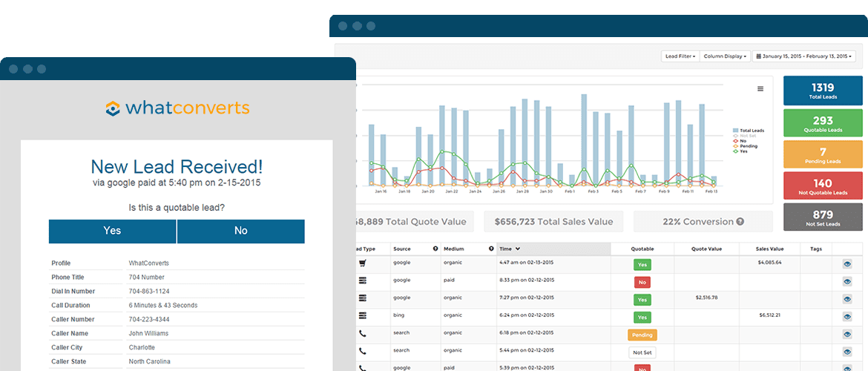Click eye icon for 5:44 pm lead
This screenshot has height=371, width=868.
pos(847,352)
